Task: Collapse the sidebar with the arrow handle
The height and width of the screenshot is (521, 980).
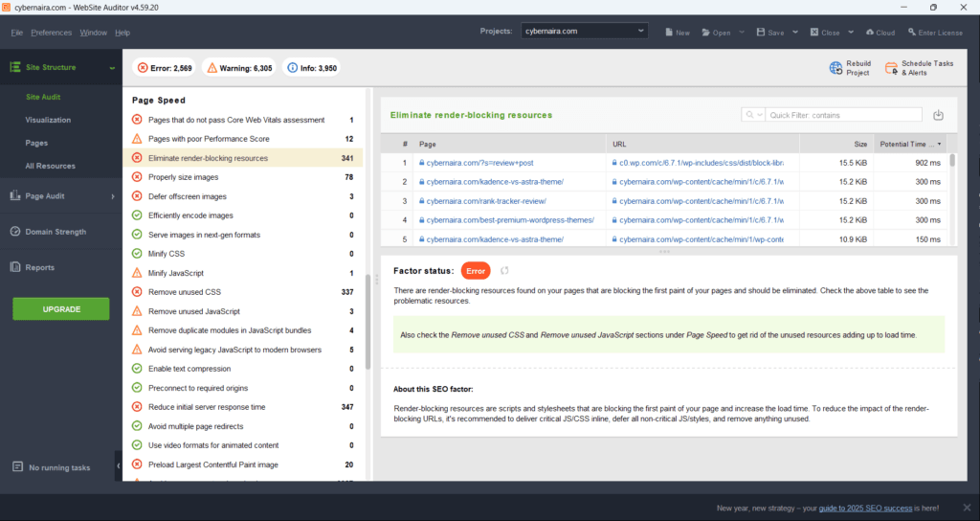Action: (118, 466)
